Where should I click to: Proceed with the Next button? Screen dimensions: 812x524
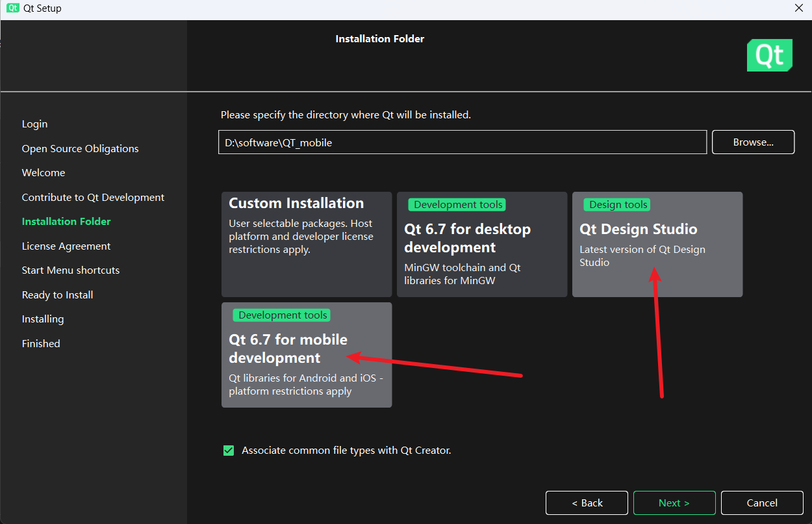tap(674, 503)
